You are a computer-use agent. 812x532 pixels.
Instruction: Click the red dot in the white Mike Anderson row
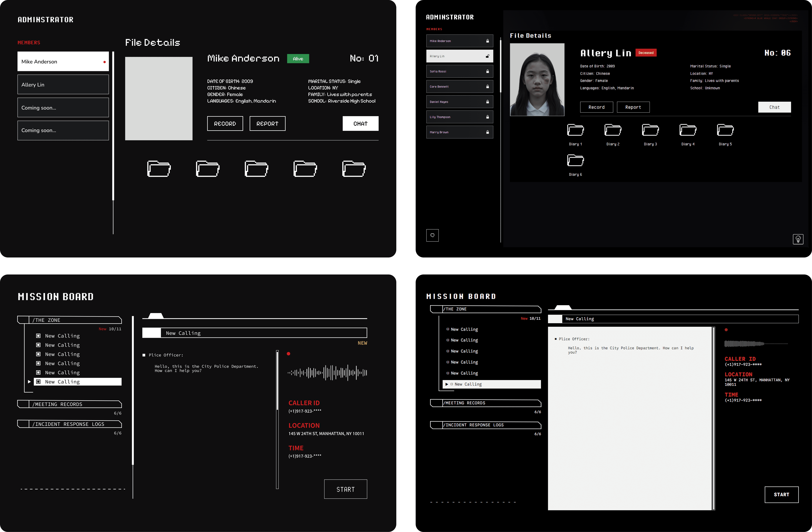pyautogui.click(x=104, y=62)
